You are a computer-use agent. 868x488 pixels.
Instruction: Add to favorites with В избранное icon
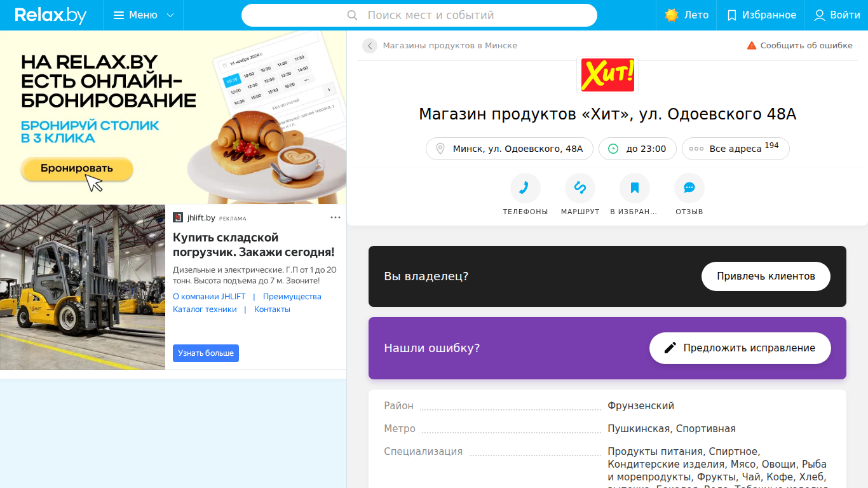coord(635,188)
